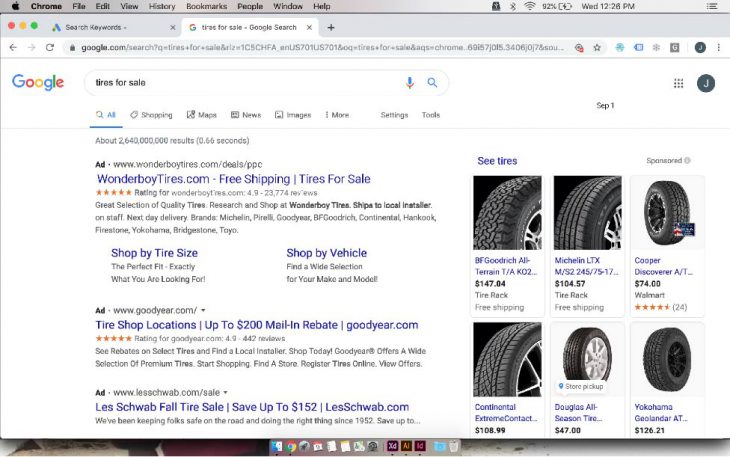The image size is (730, 457).
Task: Open a new tab with the plus button
Action: pyautogui.click(x=331, y=27)
